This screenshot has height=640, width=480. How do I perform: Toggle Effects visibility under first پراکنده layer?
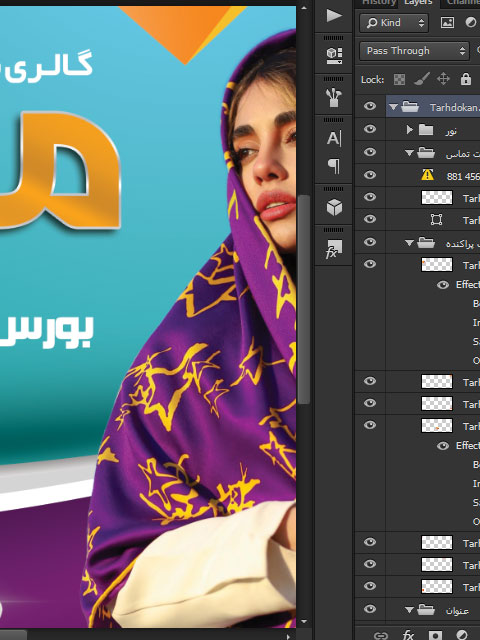(x=442, y=285)
